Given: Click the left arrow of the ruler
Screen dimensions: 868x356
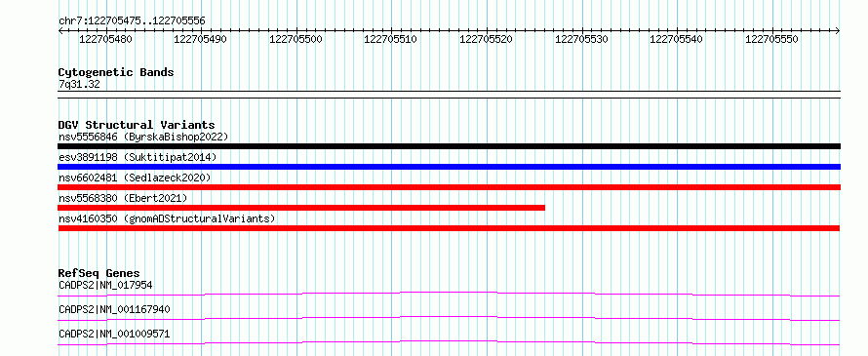Looking at the screenshot, I should click(x=60, y=30).
